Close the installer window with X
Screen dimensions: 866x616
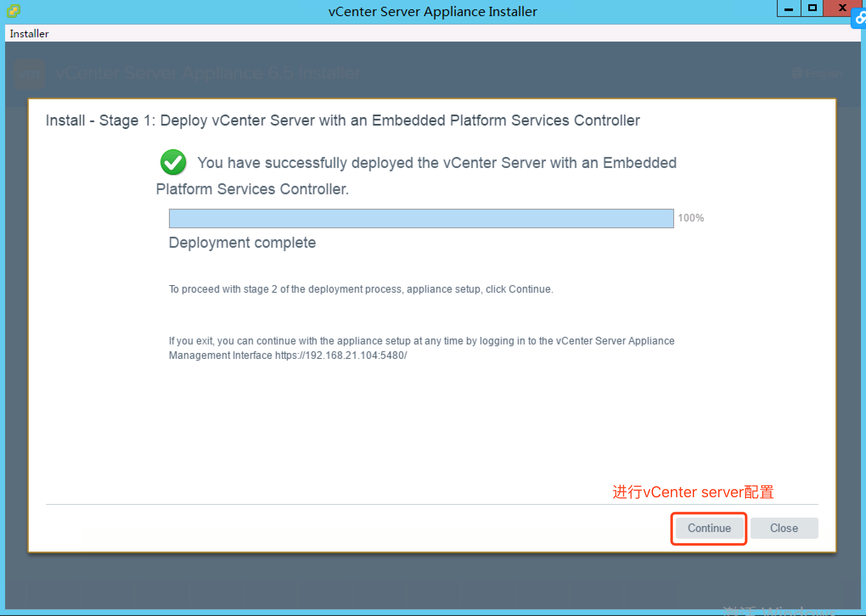click(842, 8)
